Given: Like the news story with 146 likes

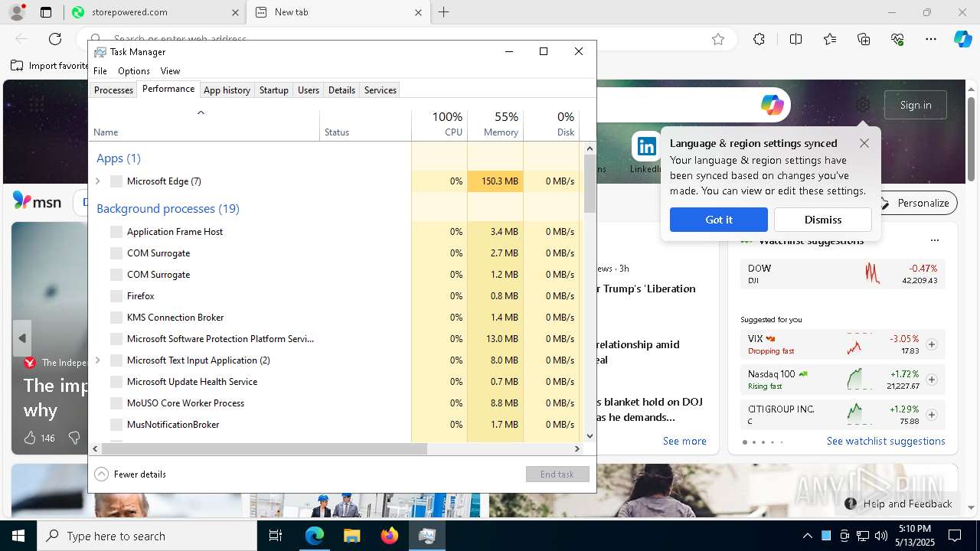Looking at the screenshot, I should pos(30,438).
